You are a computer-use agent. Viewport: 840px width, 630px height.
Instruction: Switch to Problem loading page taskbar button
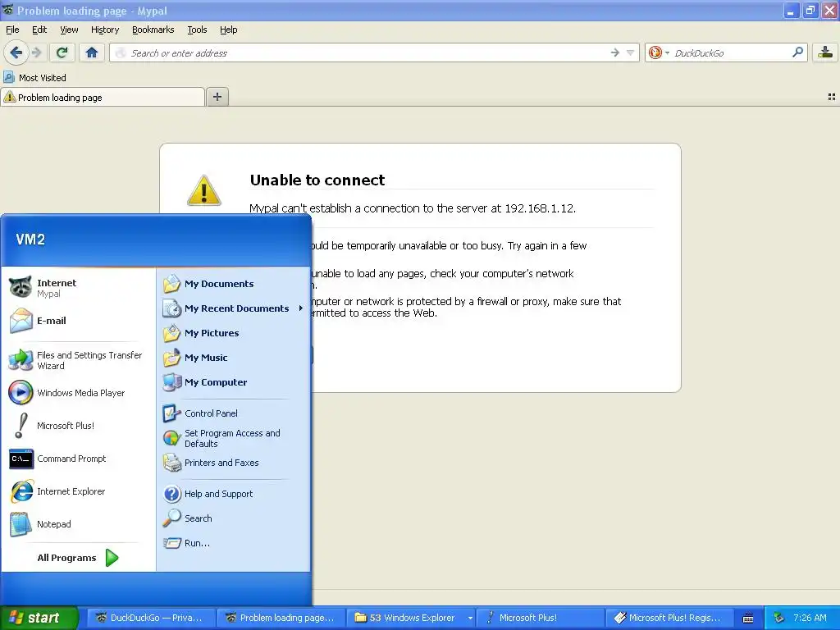(281, 618)
